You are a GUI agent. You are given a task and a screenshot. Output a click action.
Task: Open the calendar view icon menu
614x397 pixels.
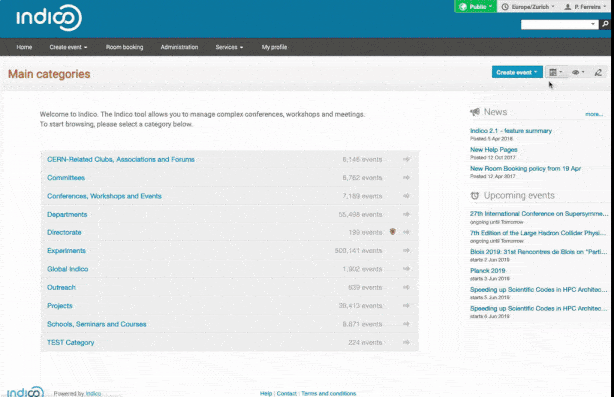[x=556, y=72]
